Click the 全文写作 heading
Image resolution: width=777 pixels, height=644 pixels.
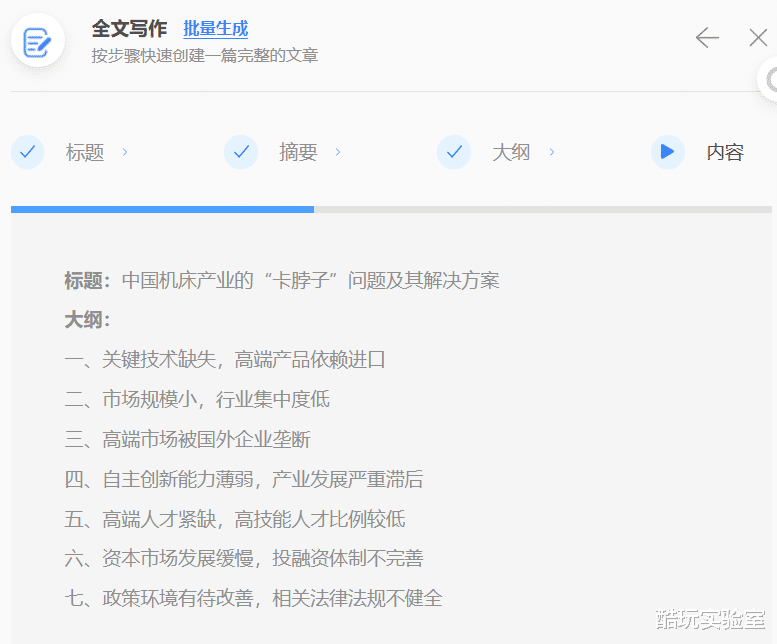pos(129,29)
